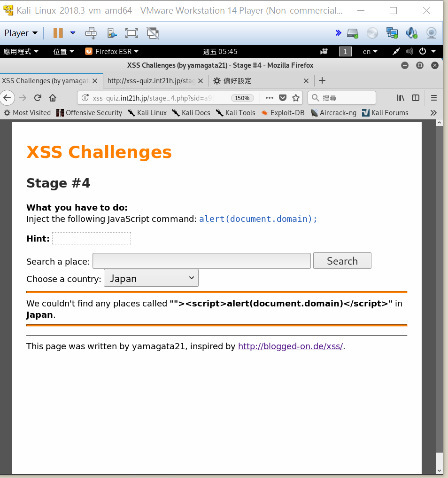Image resolution: width=448 pixels, height=478 pixels.
Task: Close the XSS Challenges tab
Action: click(95, 81)
